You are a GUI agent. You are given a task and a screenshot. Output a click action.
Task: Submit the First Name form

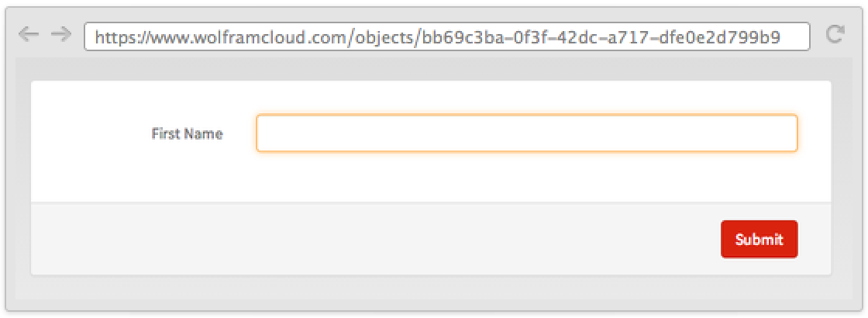point(759,240)
